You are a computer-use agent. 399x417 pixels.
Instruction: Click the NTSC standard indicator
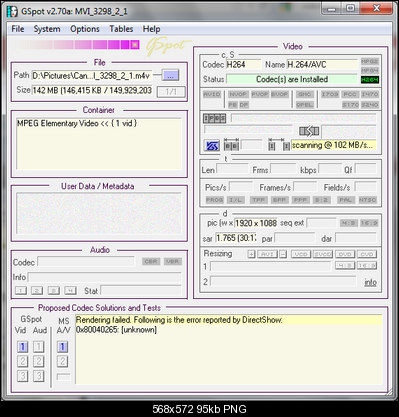367,200
